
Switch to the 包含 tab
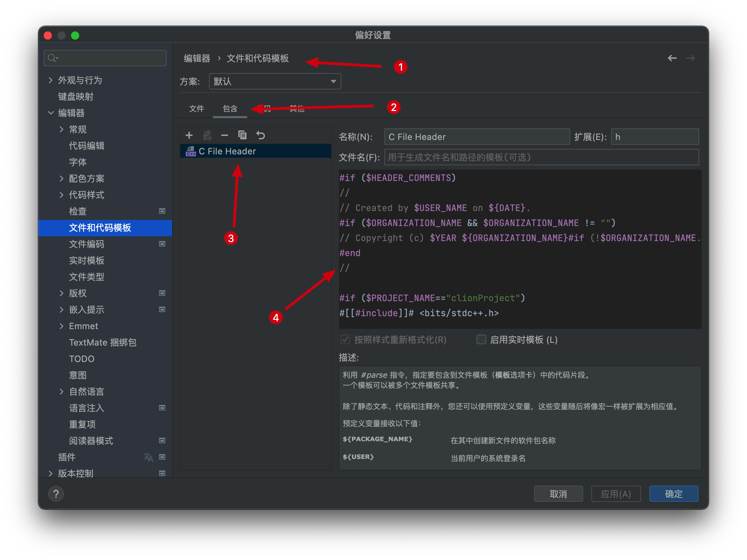230,109
